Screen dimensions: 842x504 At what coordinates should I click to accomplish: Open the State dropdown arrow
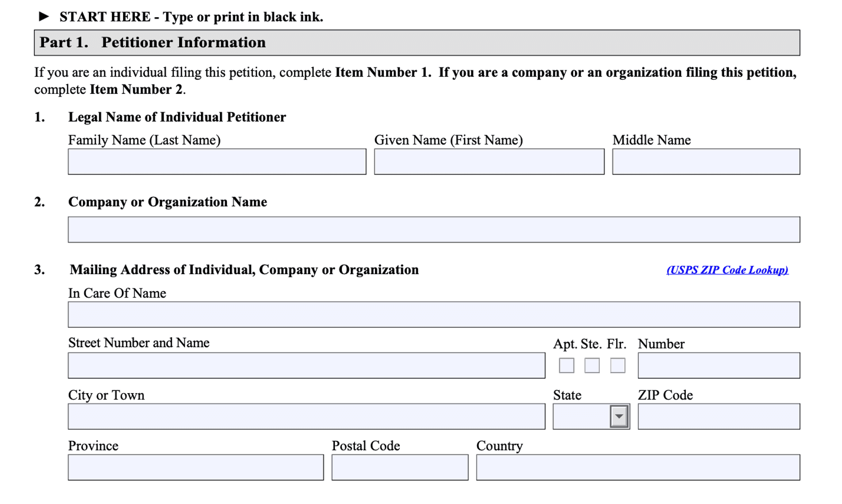(x=619, y=417)
